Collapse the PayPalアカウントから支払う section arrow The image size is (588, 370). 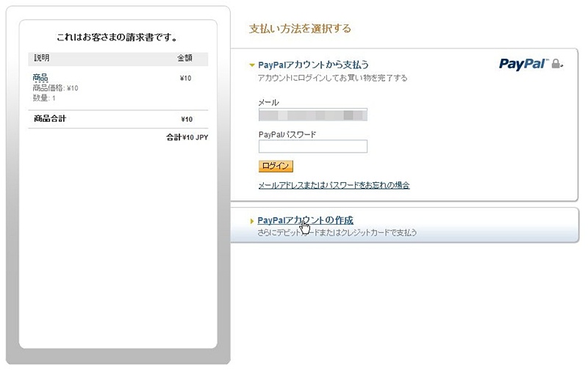[x=252, y=65]
